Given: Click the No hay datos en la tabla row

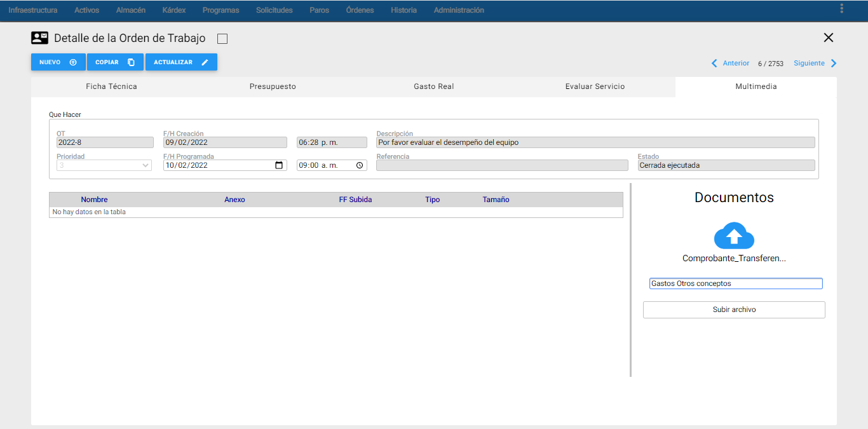Looking at the screenshot, I should tap(336, 212).
